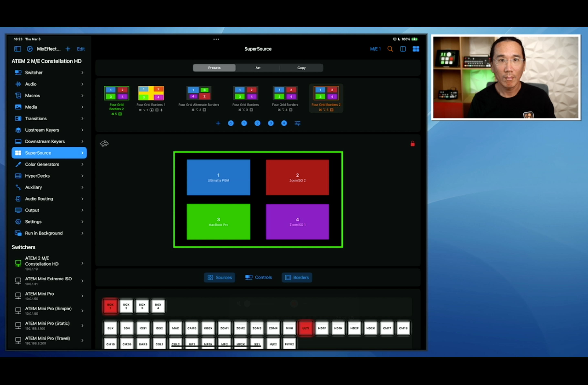Image resolution: width=588 pixels, height=385 pixels.
Task: Click the link icon above the preview
Action: (x=104, y=143)
